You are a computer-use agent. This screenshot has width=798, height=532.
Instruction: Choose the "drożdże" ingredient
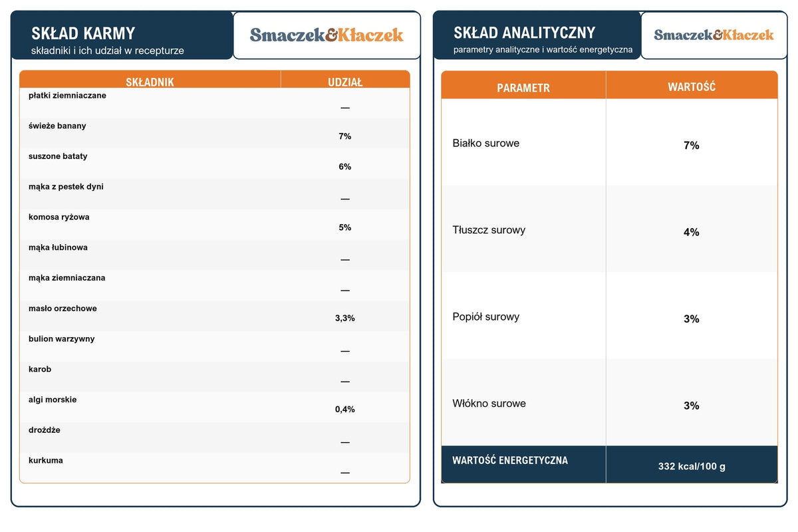click(45, 430)
